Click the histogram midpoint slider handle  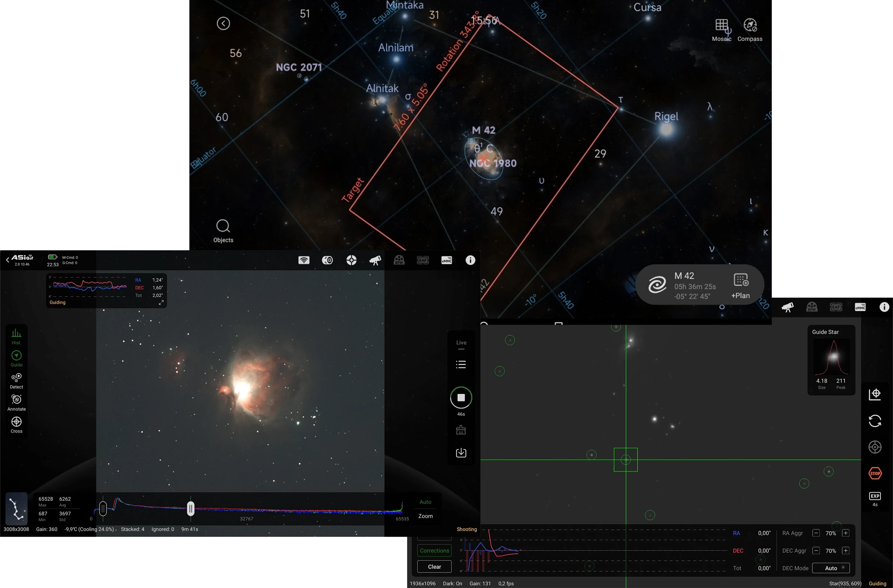(190, 508)
